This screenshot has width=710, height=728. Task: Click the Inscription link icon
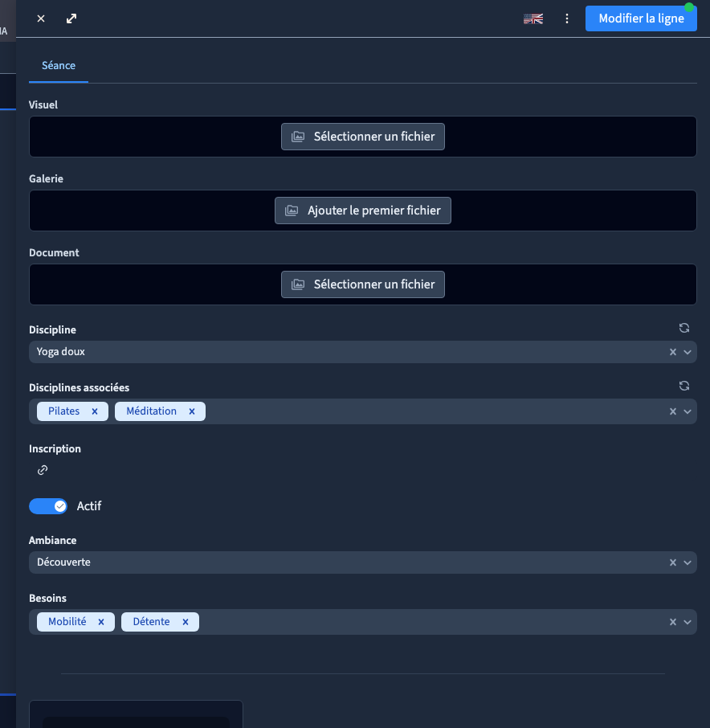(43, 470)
